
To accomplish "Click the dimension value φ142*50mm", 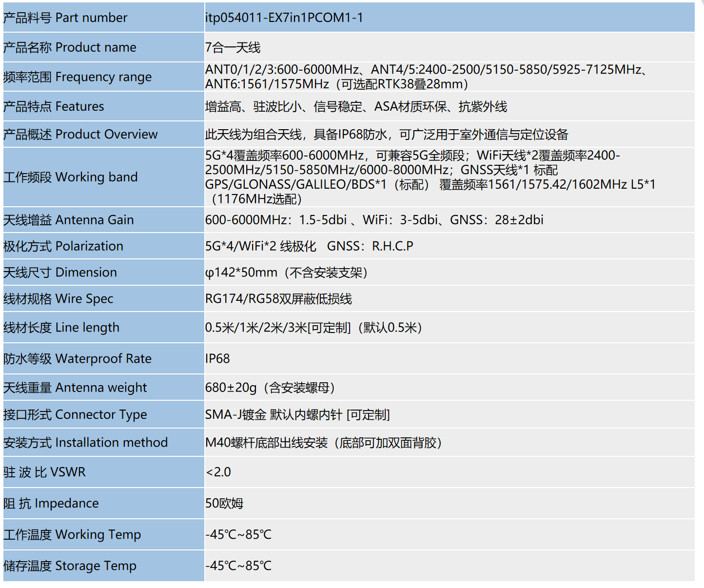I will click(286, 273).
